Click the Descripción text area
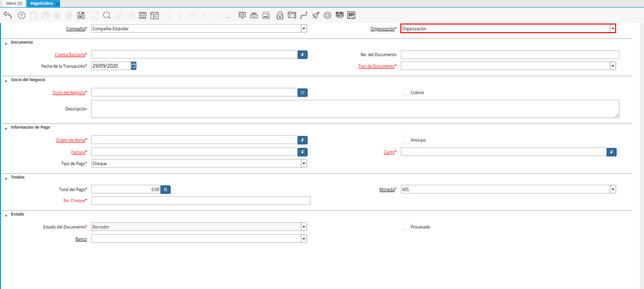Viewport: 644px width, 289px height. coord(355,109)
